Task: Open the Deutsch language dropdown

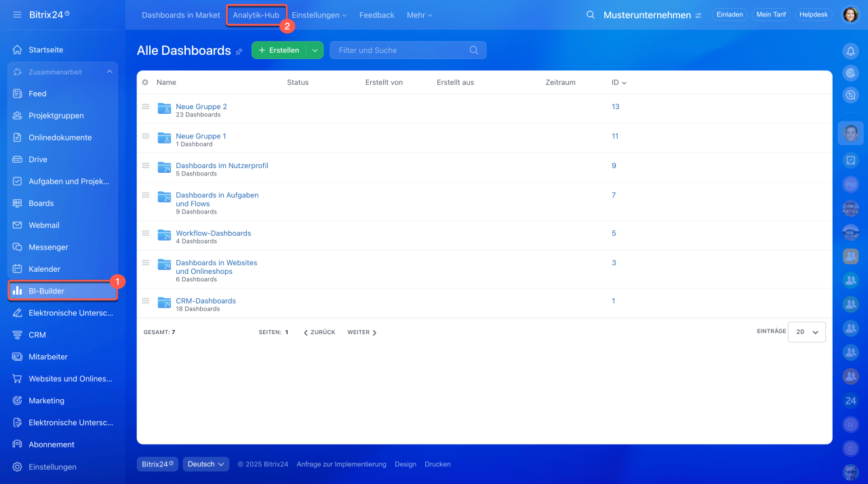Action: coord(205,464)
